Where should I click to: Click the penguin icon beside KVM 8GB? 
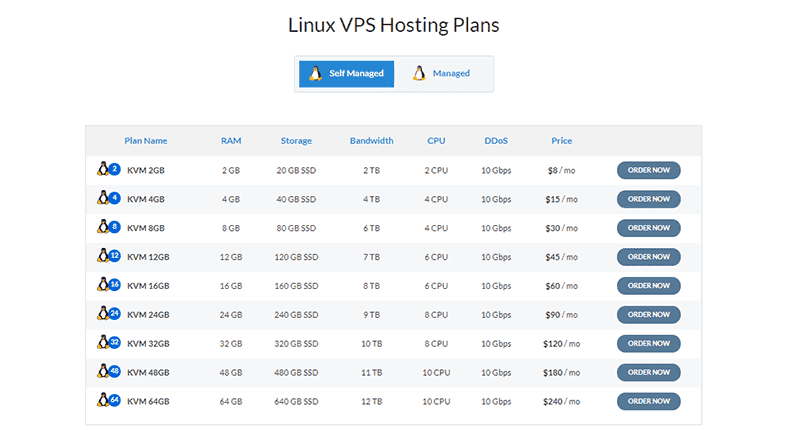coord(103,227)
